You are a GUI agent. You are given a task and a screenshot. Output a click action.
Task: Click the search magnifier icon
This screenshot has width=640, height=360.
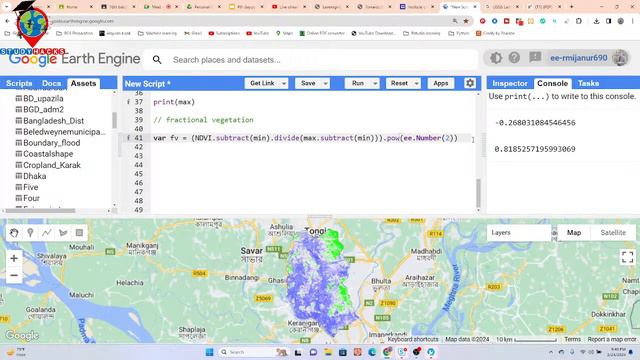157,60
